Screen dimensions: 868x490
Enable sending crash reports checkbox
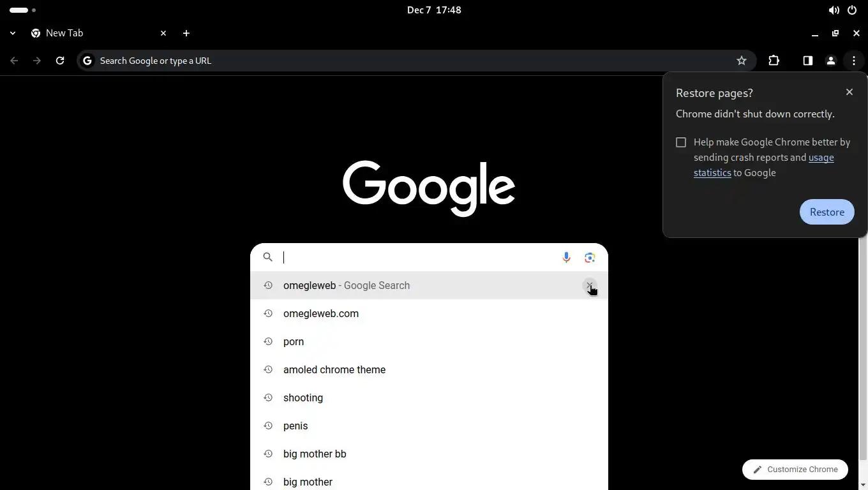(681, 142)
